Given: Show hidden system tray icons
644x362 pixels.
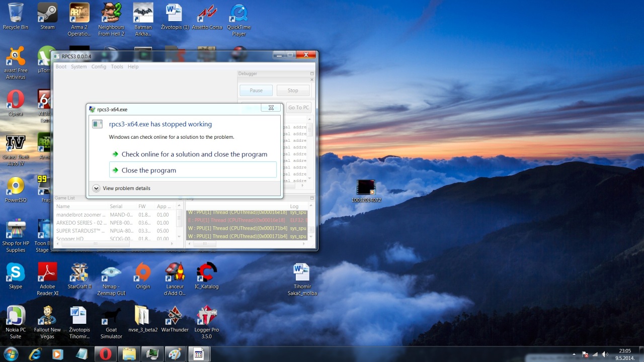Looking at the screenshot, I should tap(574, 354).
